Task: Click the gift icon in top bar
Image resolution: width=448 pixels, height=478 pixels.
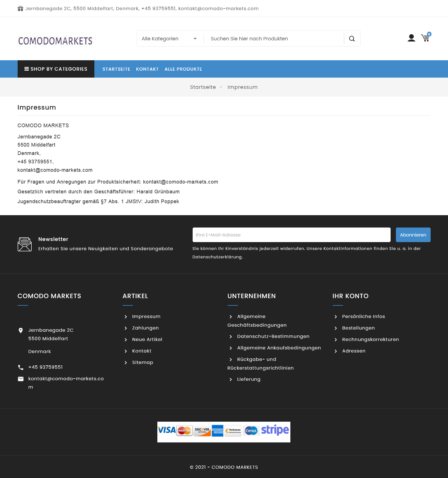Action: (x=20, y=8)
